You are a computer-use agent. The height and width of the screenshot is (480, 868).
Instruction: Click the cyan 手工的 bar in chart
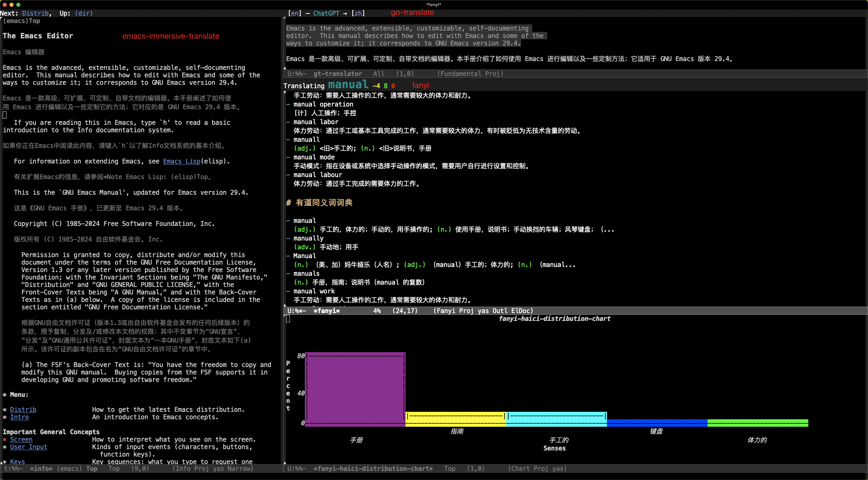[556, 419]
